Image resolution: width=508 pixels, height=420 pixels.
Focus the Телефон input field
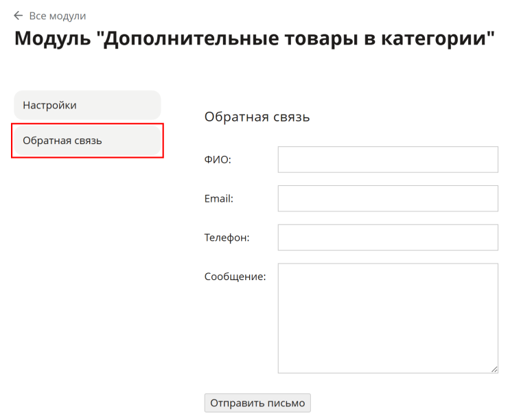pos(388,237)
